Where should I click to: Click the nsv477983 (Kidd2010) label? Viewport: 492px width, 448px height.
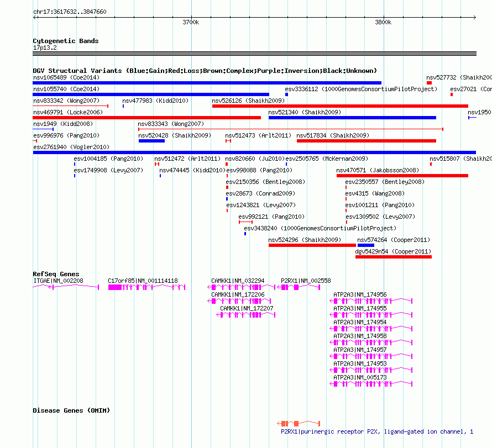pos(155,101)
